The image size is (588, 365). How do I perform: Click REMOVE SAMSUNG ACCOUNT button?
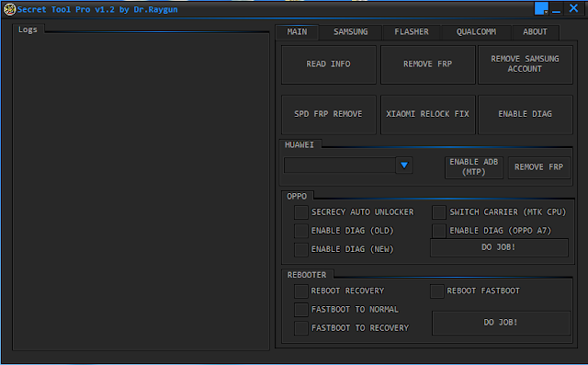[525, 64]
